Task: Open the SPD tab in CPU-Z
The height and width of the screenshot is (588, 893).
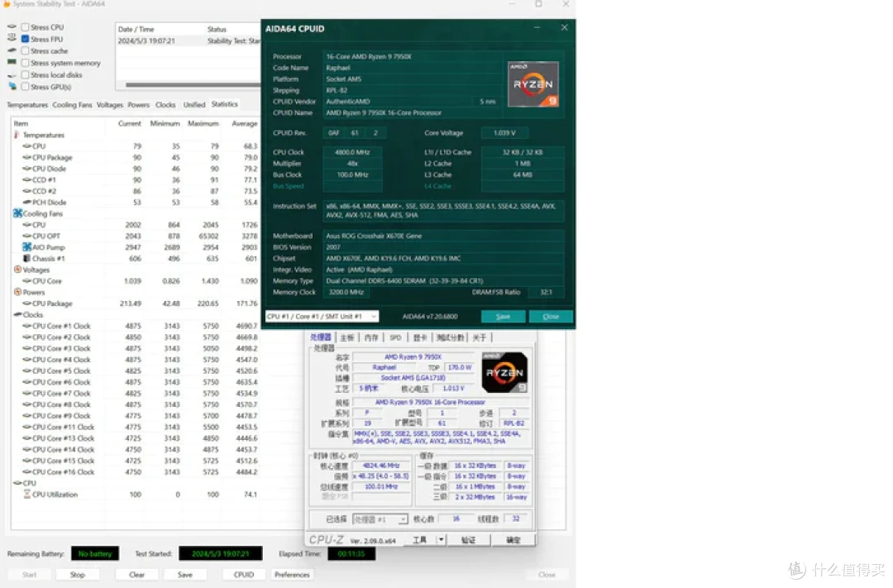Action: point(395,338)
